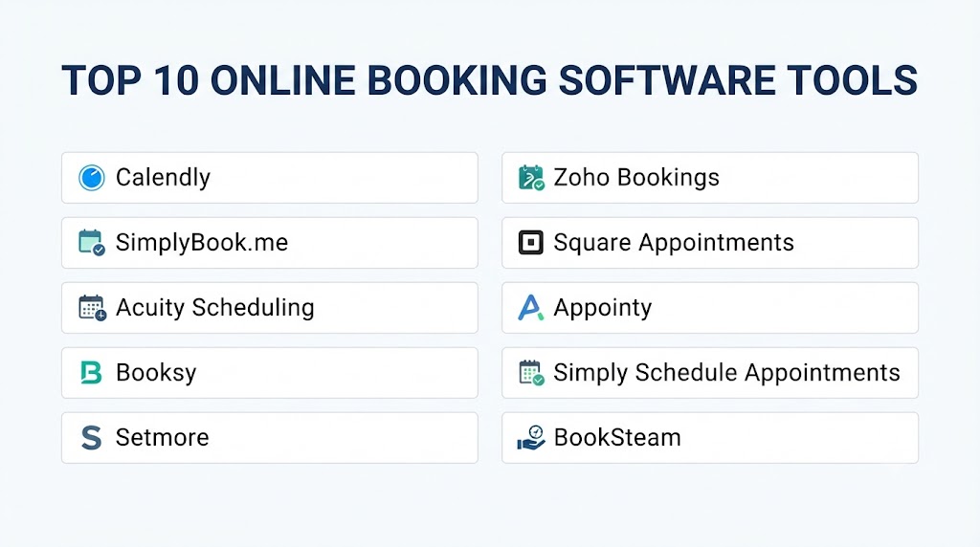Choose the Appointy text label

coord(603,308)
